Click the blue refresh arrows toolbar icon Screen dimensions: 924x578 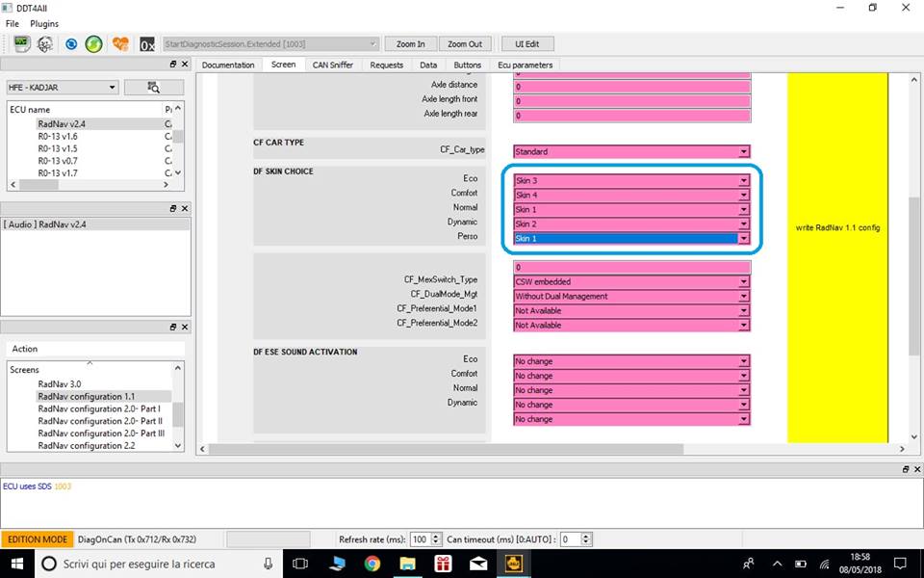[71, 43]
